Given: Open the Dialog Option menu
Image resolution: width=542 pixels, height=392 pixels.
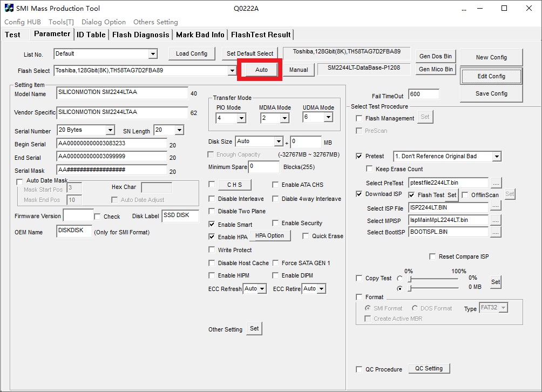Looking at the screenshot, I should point(104,22).
